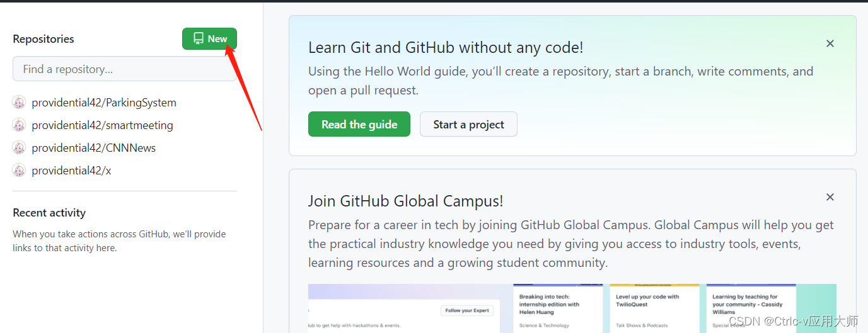Click the Join GitHub Global Campus! heading
The image size is (868, 333).
[x=406, y=201]
